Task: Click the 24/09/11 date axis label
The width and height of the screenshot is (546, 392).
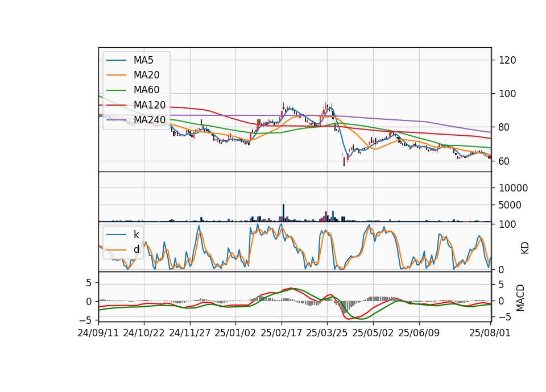Action: click(x=98, y=333)
